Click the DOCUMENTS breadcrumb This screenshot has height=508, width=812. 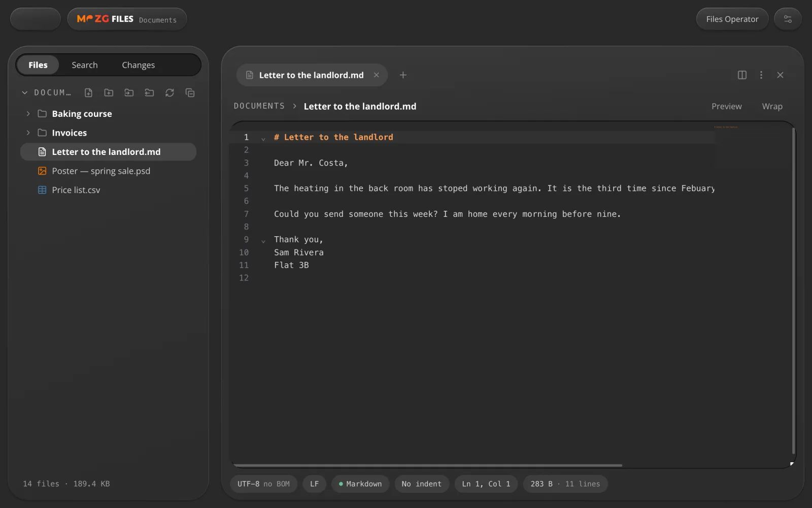(259, 106)
